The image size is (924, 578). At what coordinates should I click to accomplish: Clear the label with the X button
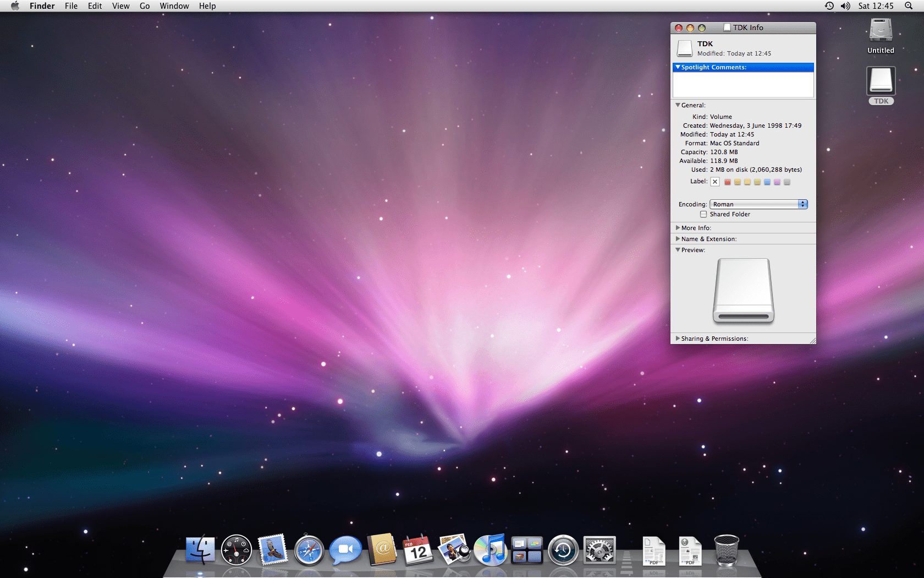click(715, 182)
